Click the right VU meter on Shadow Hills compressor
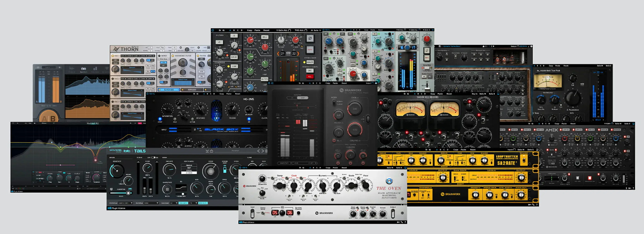This screenshot has height=234, width=644. (444, 109)
